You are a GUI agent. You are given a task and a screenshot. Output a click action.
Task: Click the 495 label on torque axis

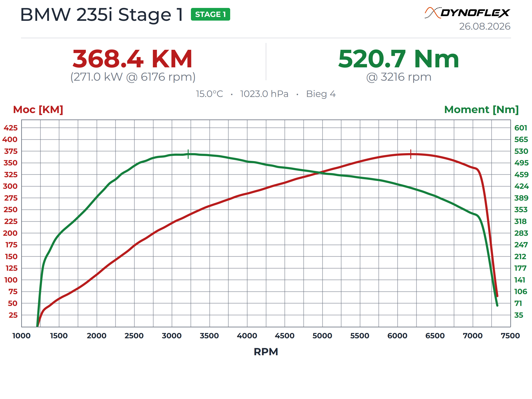click(x=521, y=163)
